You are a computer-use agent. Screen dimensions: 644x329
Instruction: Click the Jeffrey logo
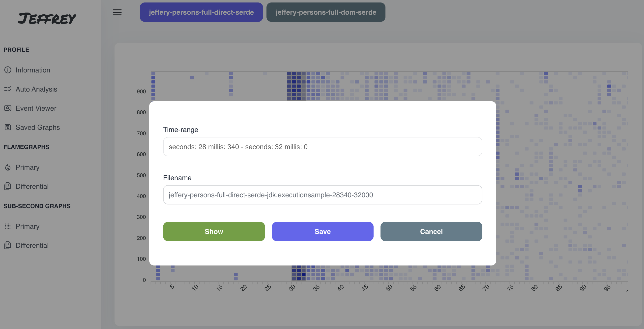click(x=47, y=18)
